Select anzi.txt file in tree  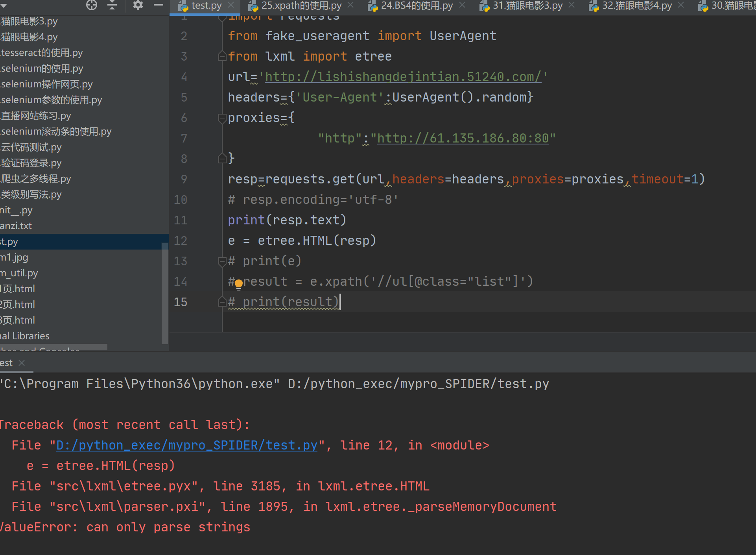pos(16,226)
